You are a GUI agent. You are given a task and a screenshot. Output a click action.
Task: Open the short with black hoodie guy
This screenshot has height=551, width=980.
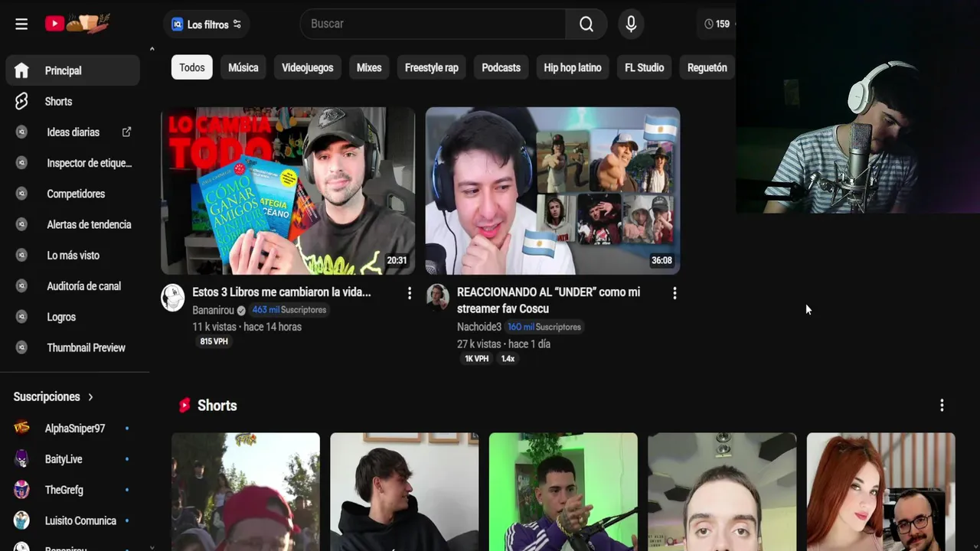pos(404,492)
